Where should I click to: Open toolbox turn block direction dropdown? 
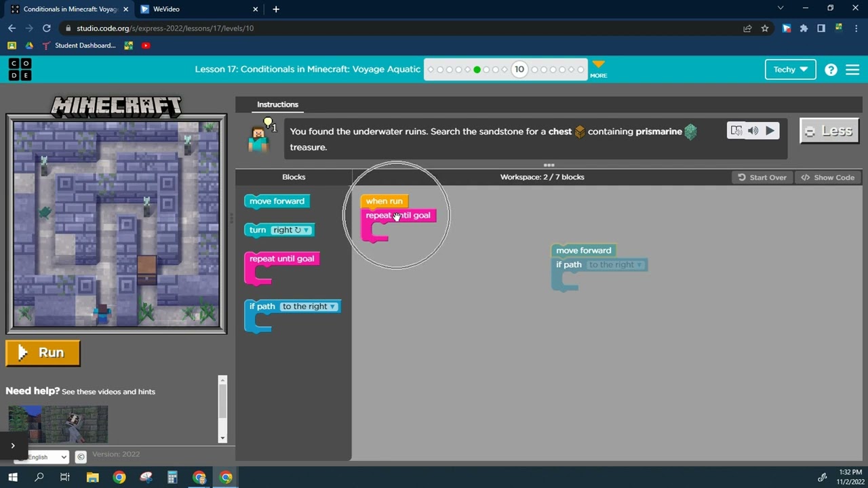[x=291, y=230]
